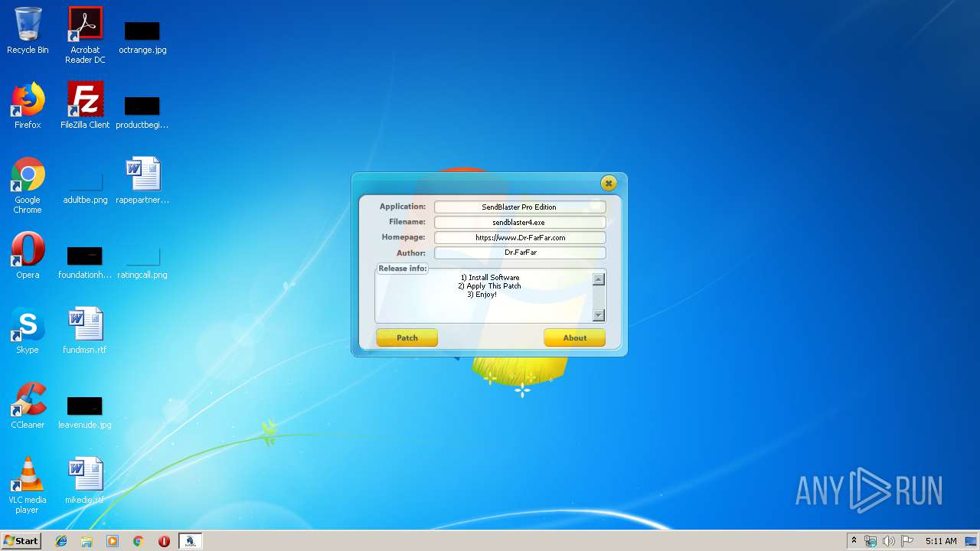Screen dimensions: 980x551
Task: Open Opera from the taskbar
Action: point(164,541)
